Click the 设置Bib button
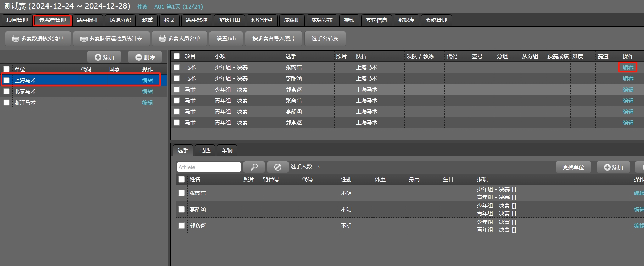 (226, 38)
